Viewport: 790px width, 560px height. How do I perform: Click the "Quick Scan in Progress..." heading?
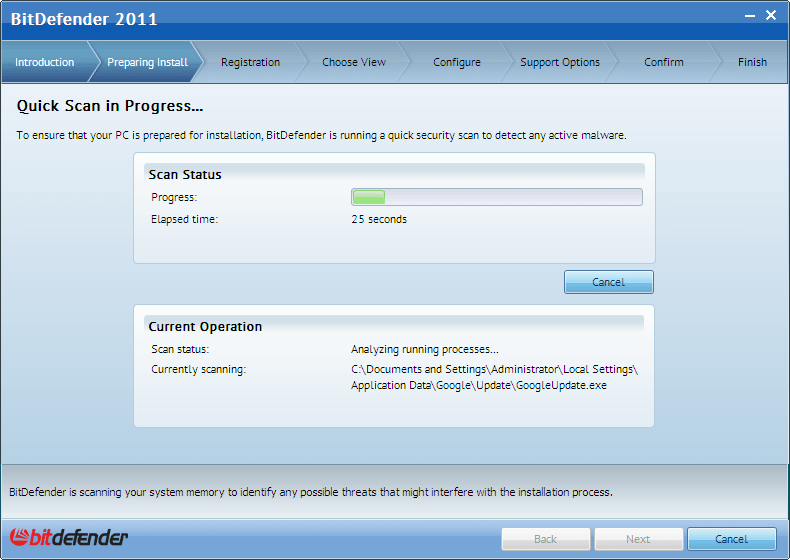tap(110, 106)
